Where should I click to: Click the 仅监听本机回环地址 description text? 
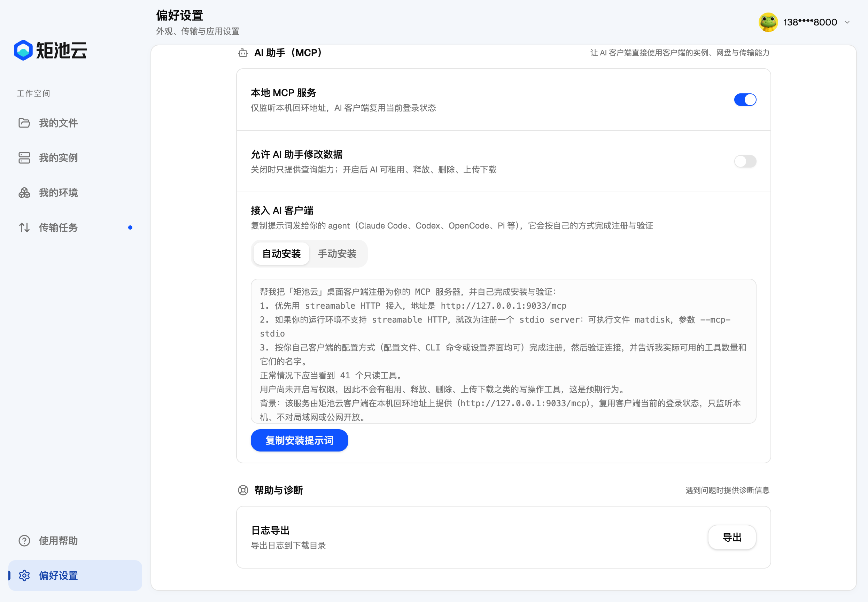tap(343, 108)
